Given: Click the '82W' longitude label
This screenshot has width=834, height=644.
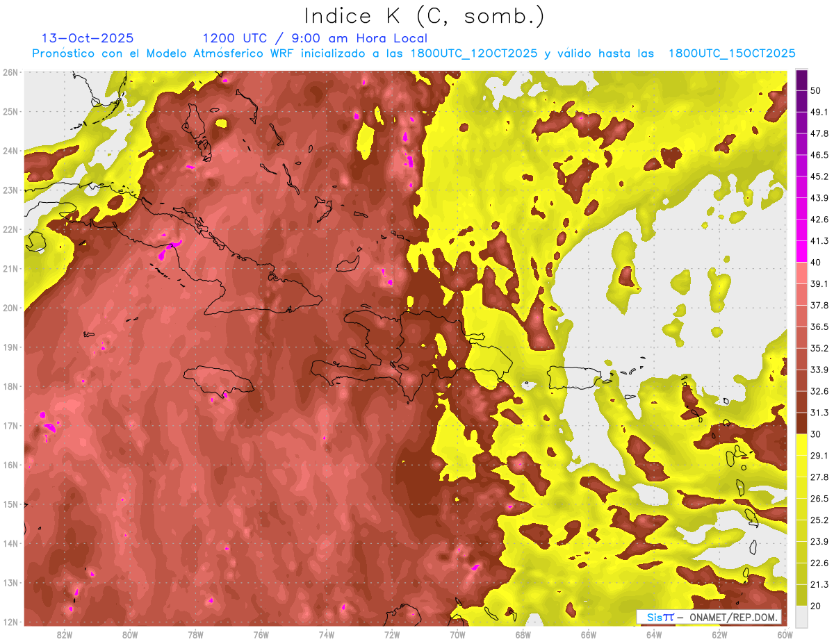Looking at the screenshot, I should tap(65, 634).
